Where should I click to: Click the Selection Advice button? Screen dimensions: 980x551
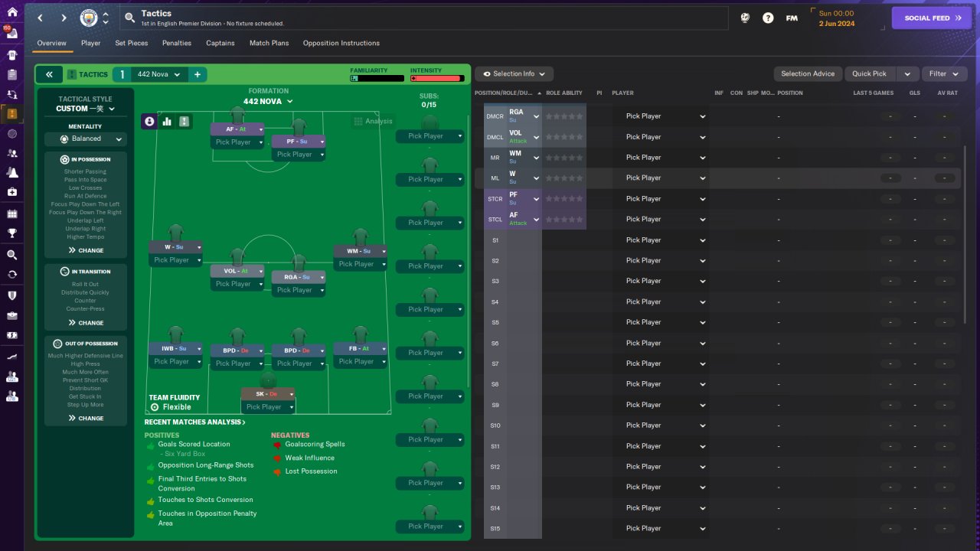point(808,73)
